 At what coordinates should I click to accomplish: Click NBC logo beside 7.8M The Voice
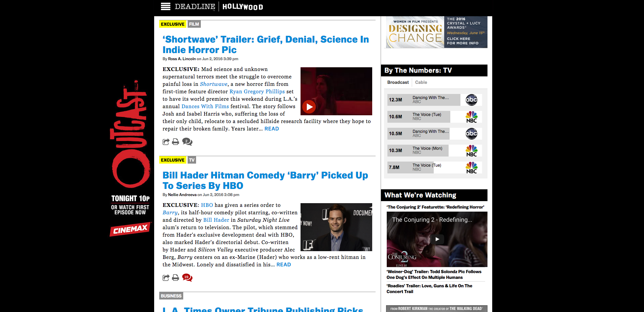click(x=471, y=167)
